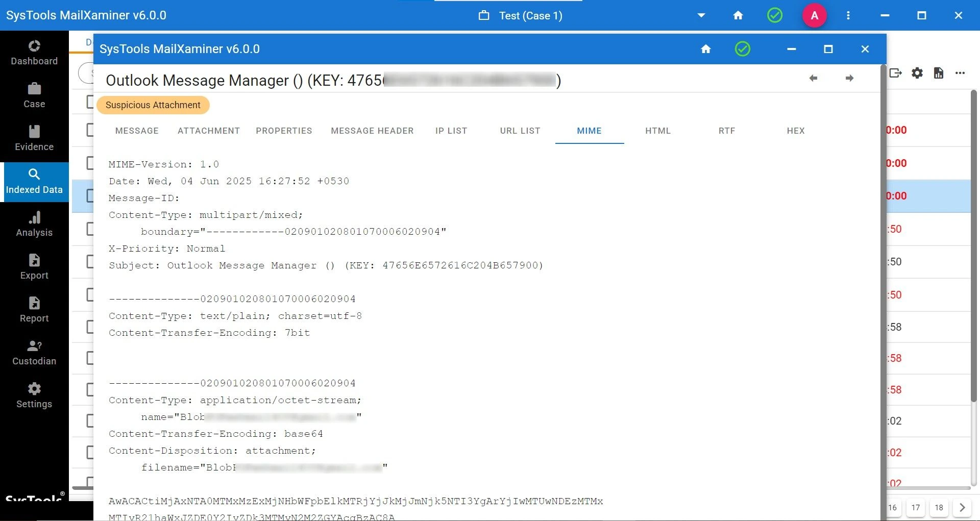
Task: Open horizontal three-dot more options
Action: [x=960, y=73]
